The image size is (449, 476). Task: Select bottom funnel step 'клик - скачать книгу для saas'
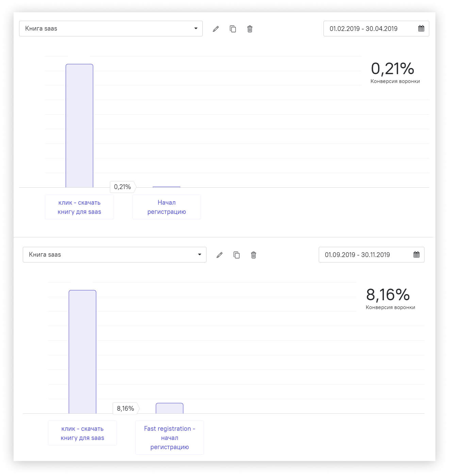pyautogui.click(x=82, y=433)
